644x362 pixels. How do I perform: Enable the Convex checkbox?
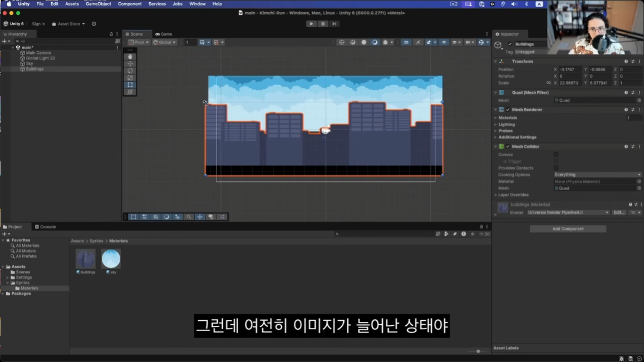point(556,155)
